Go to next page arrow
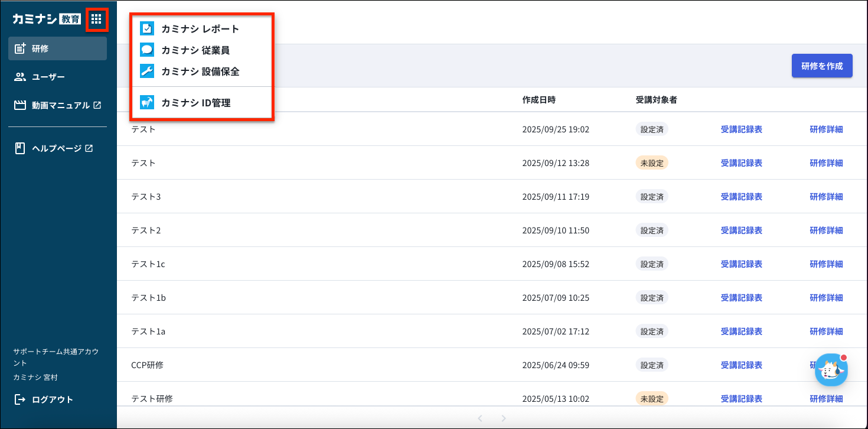The height and width of the screenshot is (429, 868). [x=504, y=418]
